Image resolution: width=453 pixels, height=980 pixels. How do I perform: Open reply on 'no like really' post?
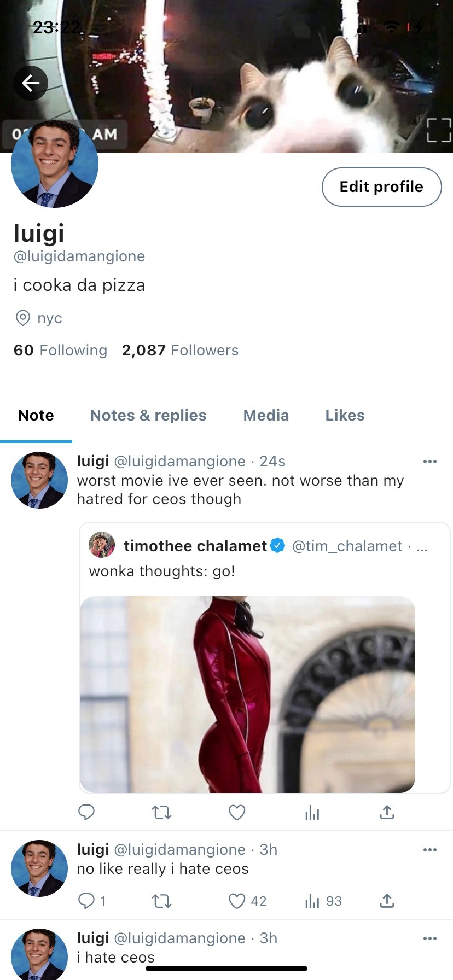pos(86,901)
